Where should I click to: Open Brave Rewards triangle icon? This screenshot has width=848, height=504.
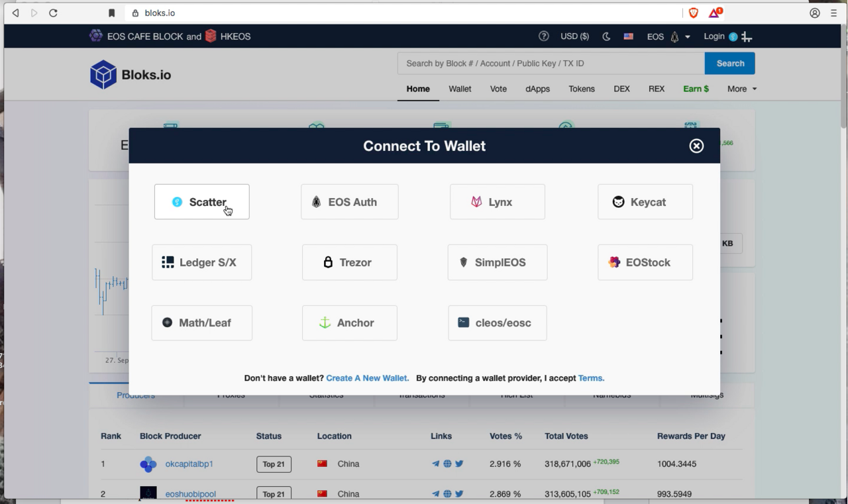715,13
